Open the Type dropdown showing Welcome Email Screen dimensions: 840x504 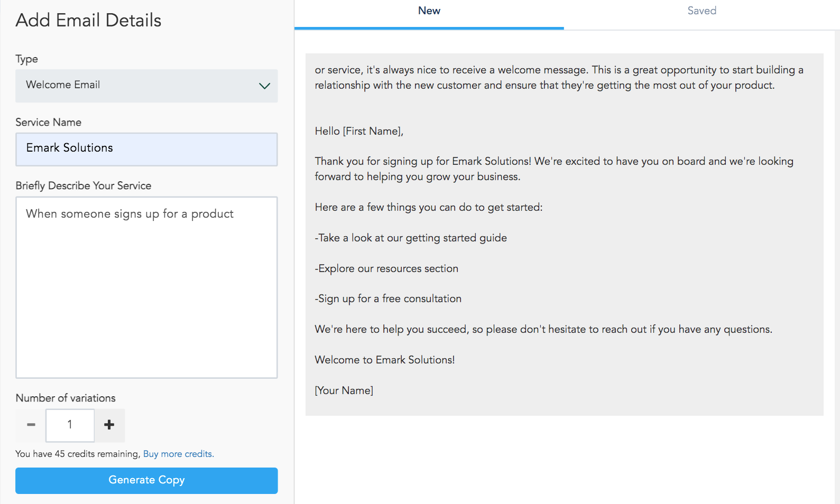[146, 86]
